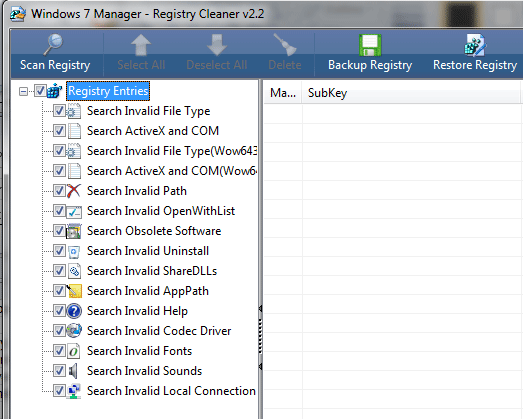Click the Invalid Sounds speaker icon
Viewport: 523px width, 419px height.
point(73,371)
